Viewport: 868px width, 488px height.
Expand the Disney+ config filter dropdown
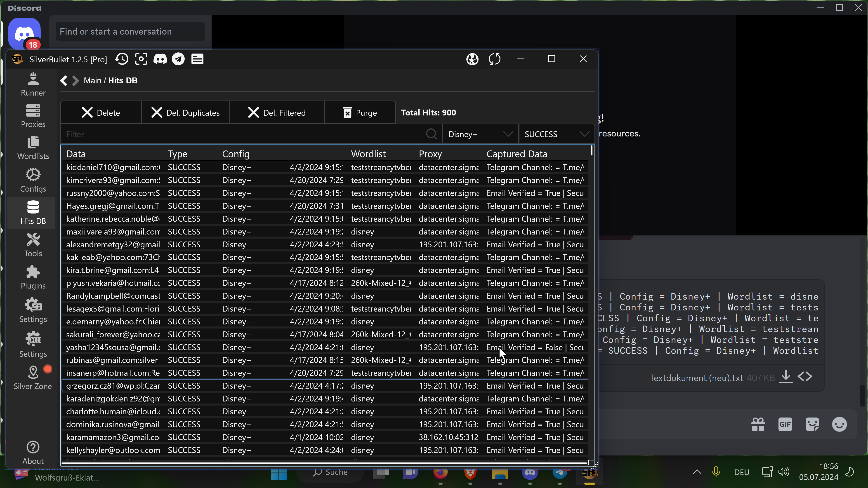click(480, 134)
